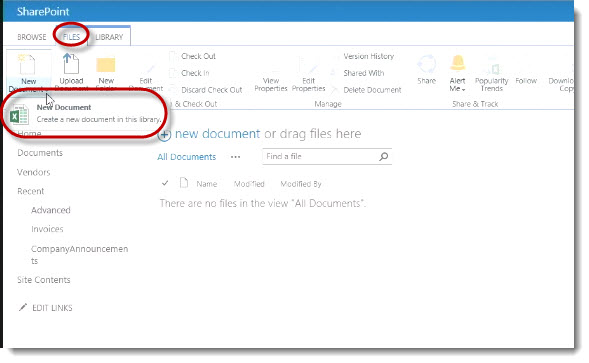Open Advanced under Recent
This screenshot has width=589, height=363.
point(51,210)
